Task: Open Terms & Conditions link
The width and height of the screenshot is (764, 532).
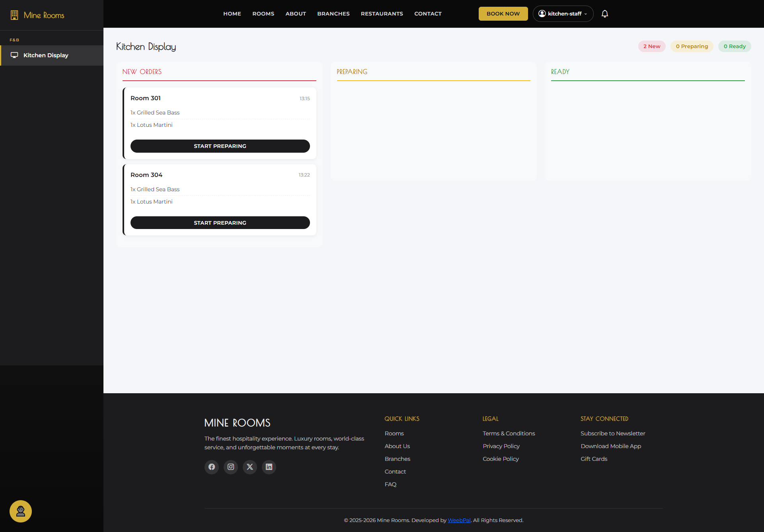Action: 509,433
